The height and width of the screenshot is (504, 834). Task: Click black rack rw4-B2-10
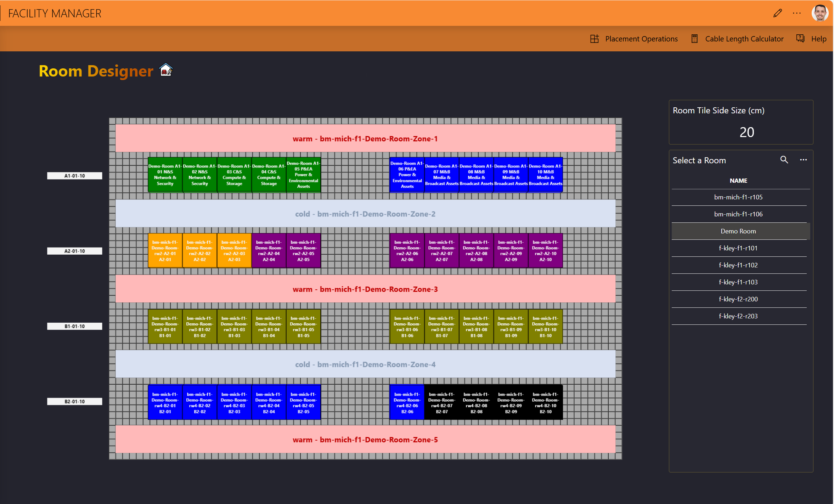tap(545, 403)
